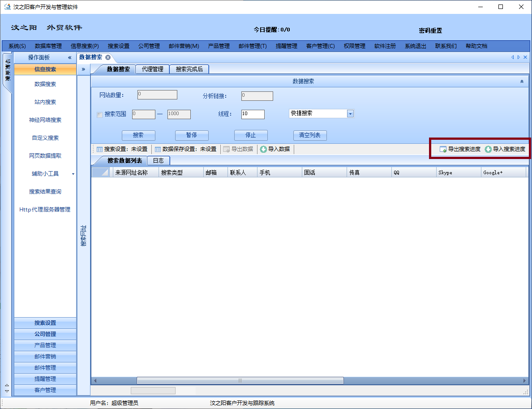Expand the 辅助小工具 submenu arrow
This screenshot has height=409, width=532.
pyautogui.click(x=73, y=174)
